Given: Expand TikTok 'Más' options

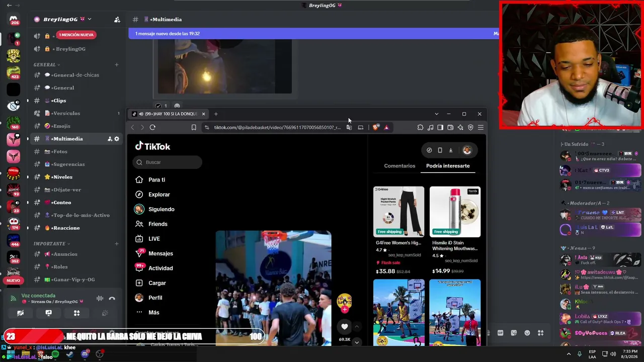Looking at the screenshot, I should pos(147,312).
